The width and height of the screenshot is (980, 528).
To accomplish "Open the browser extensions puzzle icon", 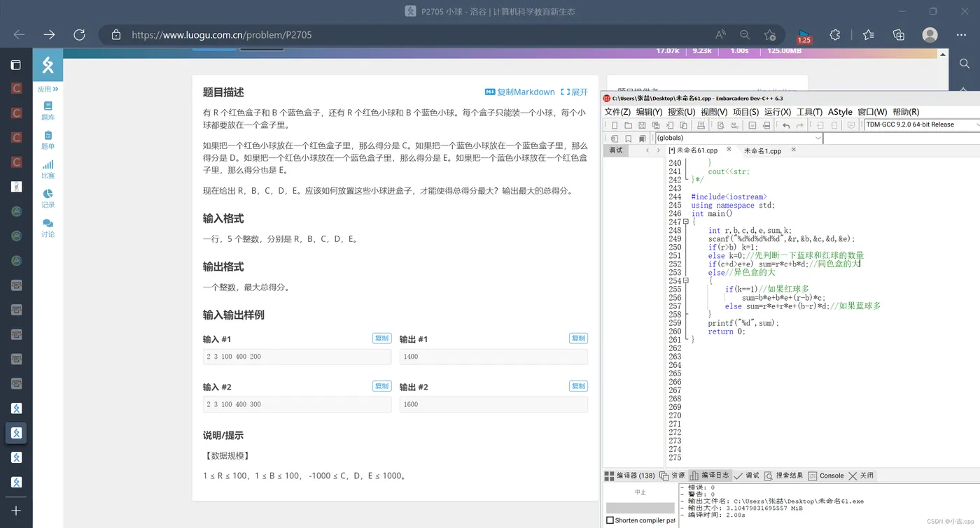I will (x=835, y=35).
